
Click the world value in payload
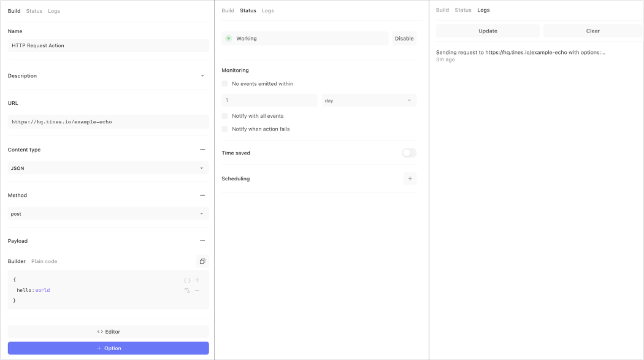point(42,290)
